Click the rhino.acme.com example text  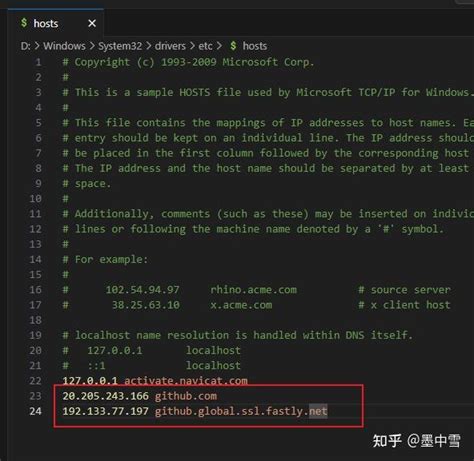[x=254, y=290]
